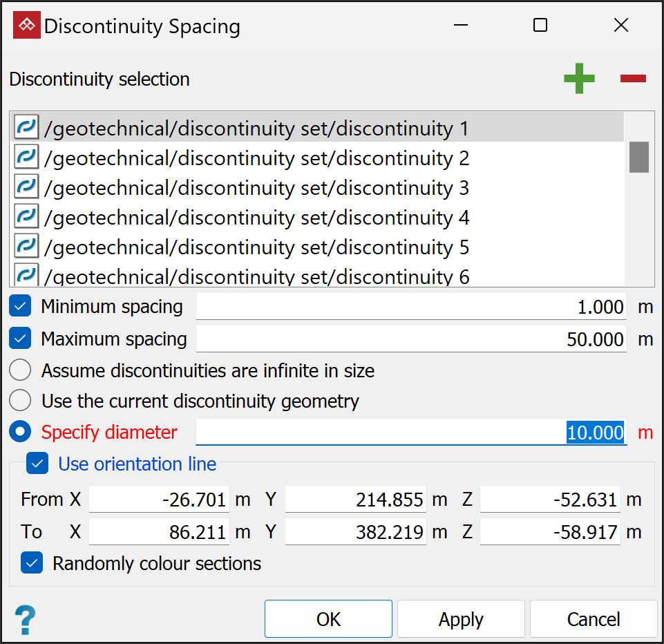This screenshot has height=644, width=664.
Task: Choose Use the current discontinuity geometry
Action: 20,401
